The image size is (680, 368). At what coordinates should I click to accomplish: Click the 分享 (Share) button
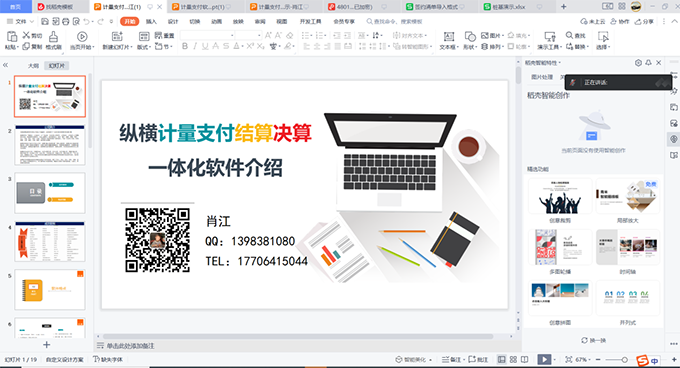tap(644, 21)
